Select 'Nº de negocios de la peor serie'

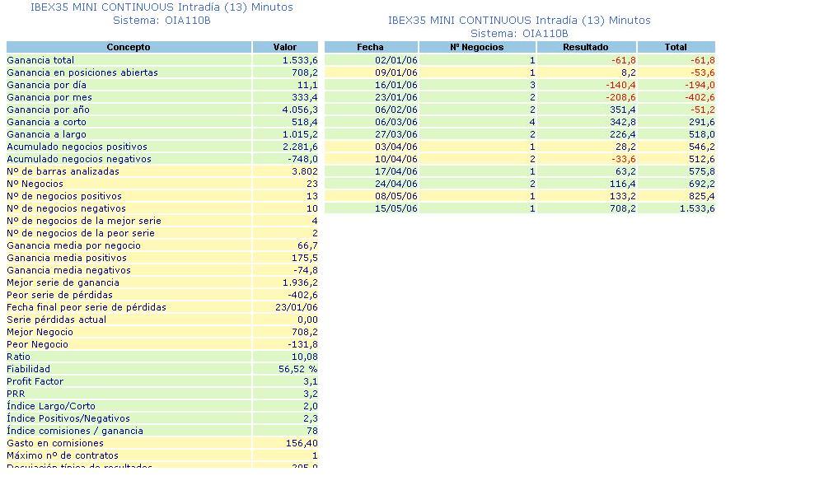tap(81, 233)
